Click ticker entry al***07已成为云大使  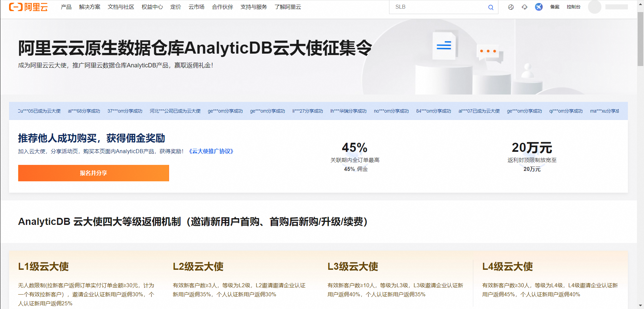[479, 111]
